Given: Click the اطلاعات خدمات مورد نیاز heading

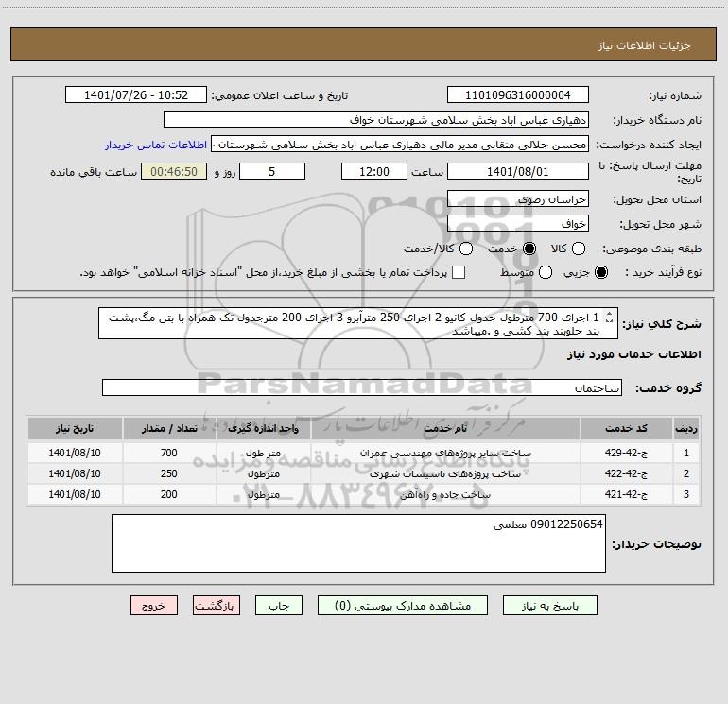Looking at the screenshot, I should click(x=633, y=354).
